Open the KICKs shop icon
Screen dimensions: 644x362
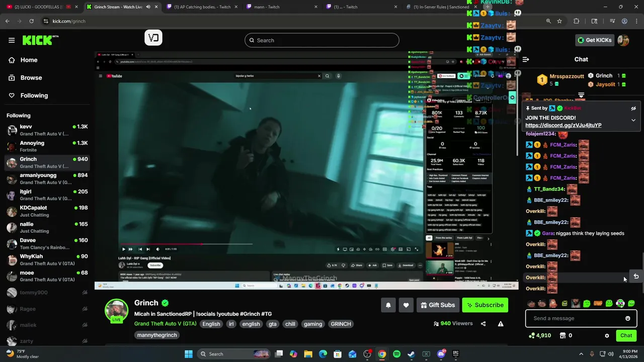click(x=562, y=335)
